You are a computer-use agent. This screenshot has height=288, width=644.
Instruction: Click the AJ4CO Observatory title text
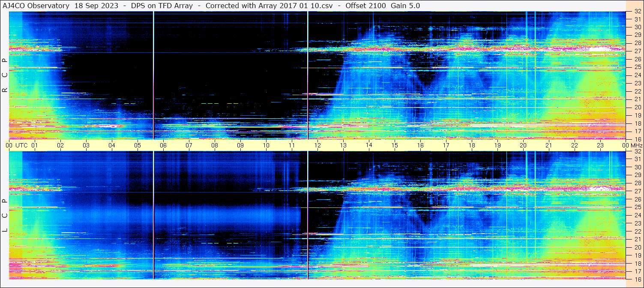[x=36, y=6]
